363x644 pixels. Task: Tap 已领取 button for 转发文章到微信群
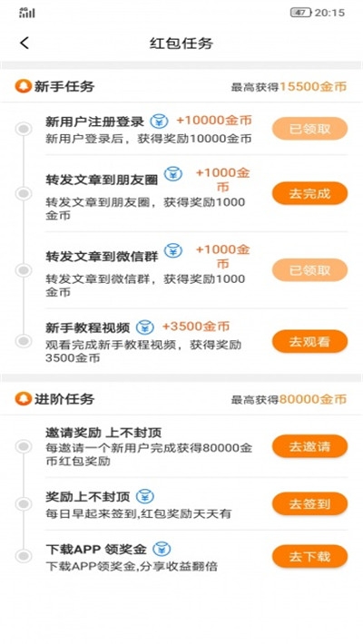click(310, 270)
